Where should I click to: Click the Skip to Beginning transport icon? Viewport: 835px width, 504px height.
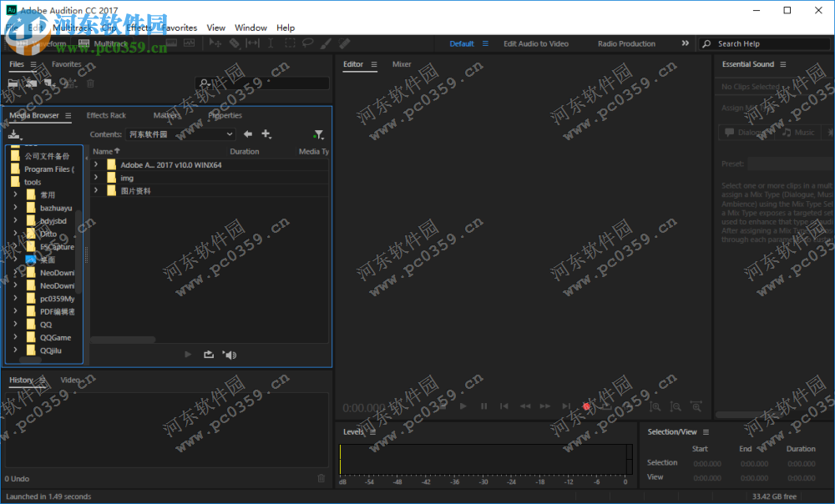[505, 406]
